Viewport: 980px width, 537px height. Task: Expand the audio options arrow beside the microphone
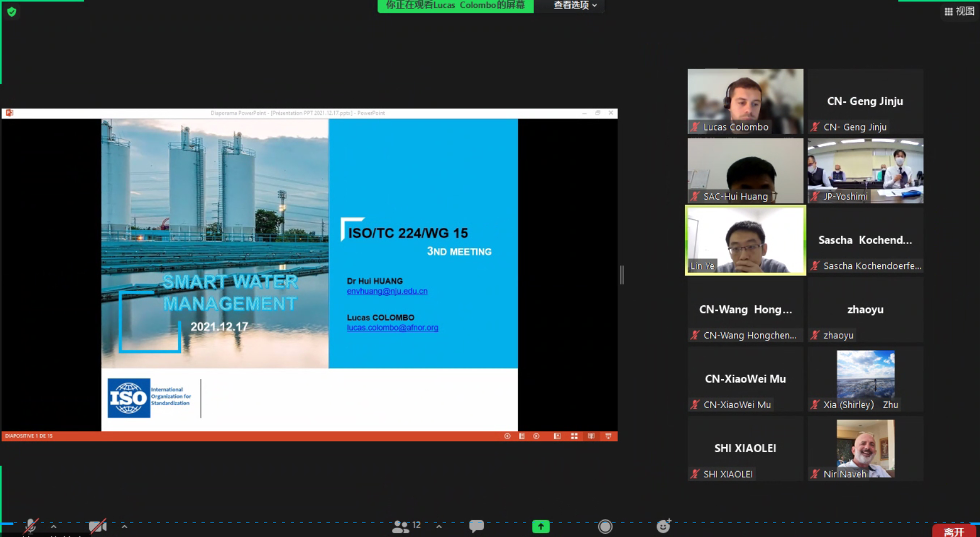tap(54, 526)
